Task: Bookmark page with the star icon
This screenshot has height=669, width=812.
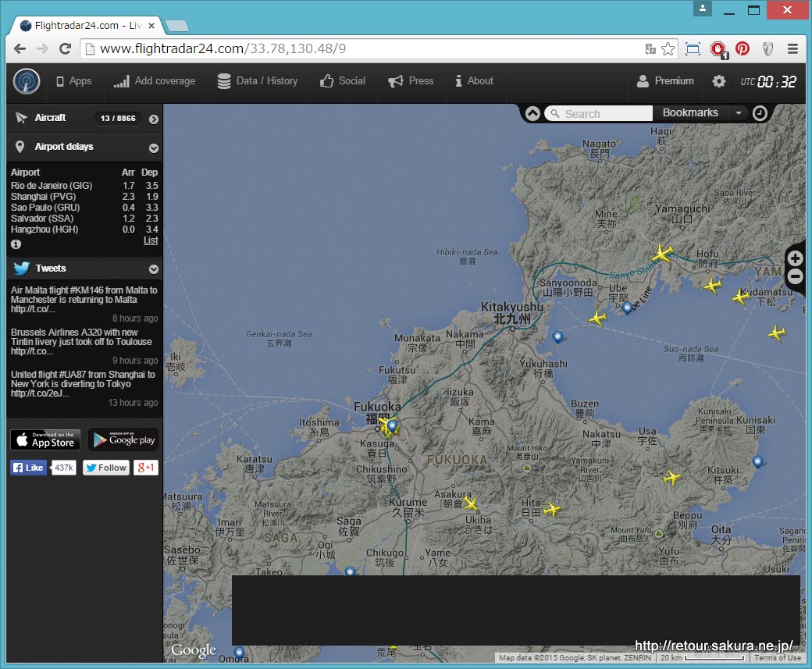Action: coord(668,49)
